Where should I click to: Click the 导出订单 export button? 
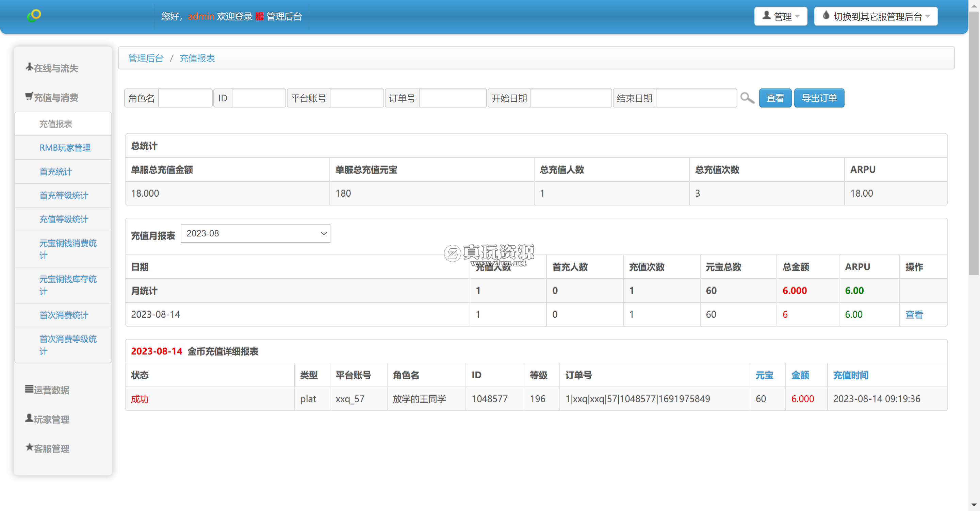tap(819, 98)
